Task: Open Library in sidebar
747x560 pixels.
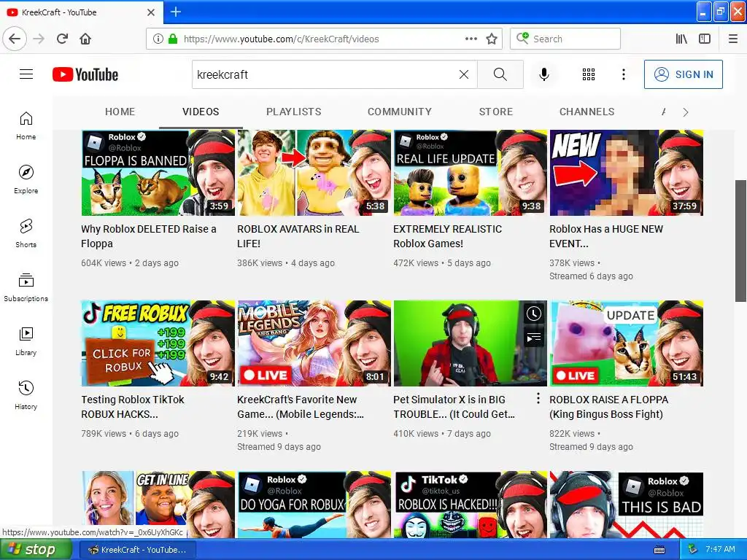Action: [x=26, y=341]
